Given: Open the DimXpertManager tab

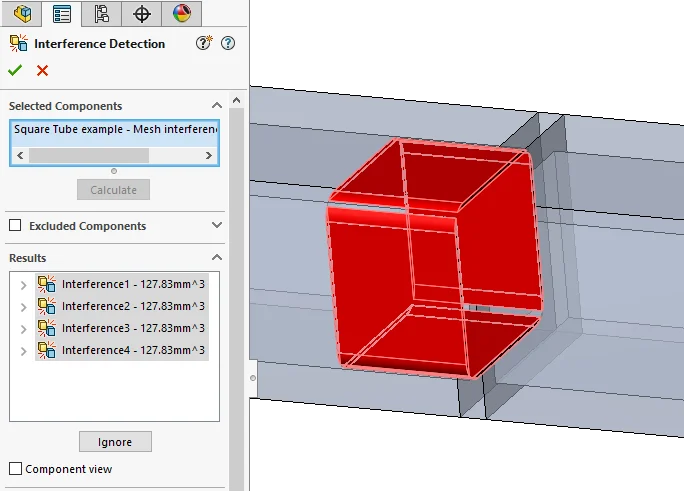Looking at the screenshot, I should pyautogui.click(x=142, y=14).
